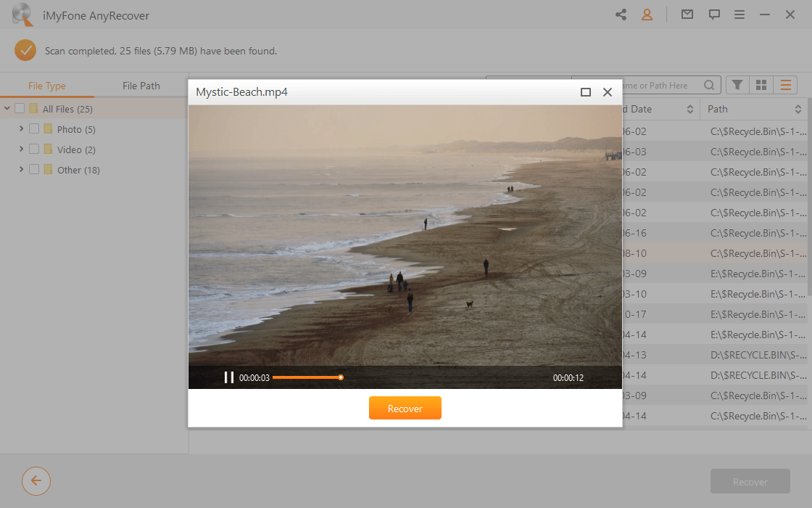Open the share options icon
Viewport: 812px width, 508px height.
tap(620, 14)
